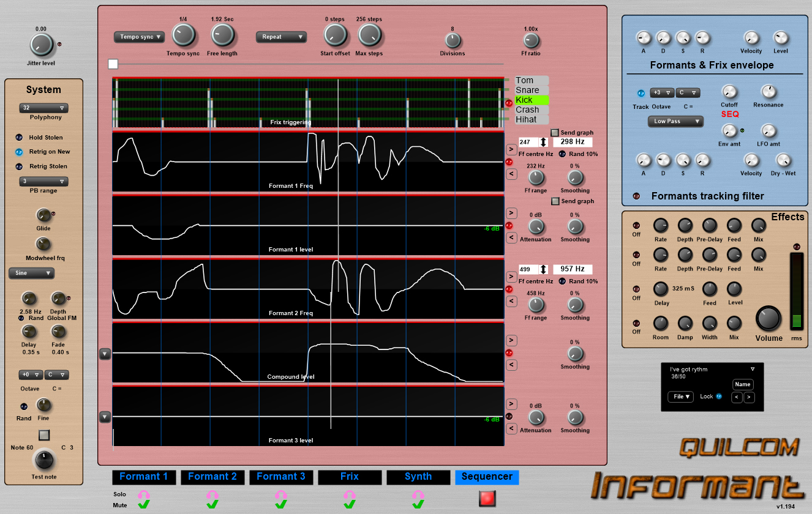
Task: Click the red LED beside Compound level graph
Action: 509,353
